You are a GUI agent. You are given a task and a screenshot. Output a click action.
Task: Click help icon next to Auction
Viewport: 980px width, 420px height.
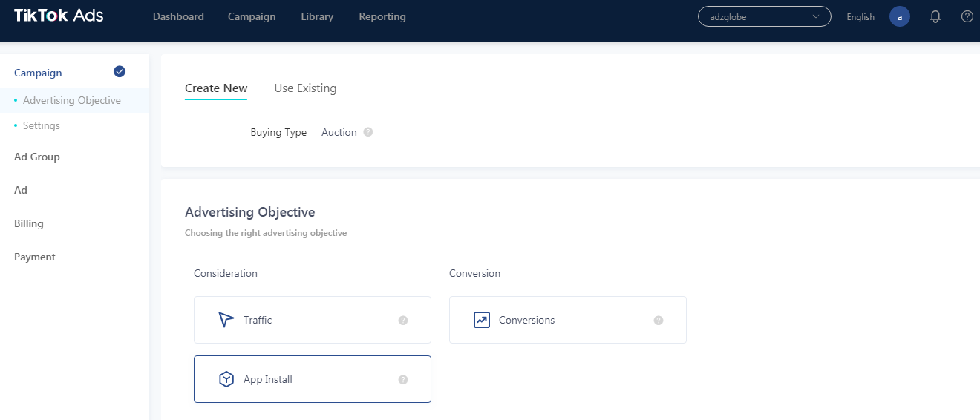pyautogui.click(x=368, y=132)
